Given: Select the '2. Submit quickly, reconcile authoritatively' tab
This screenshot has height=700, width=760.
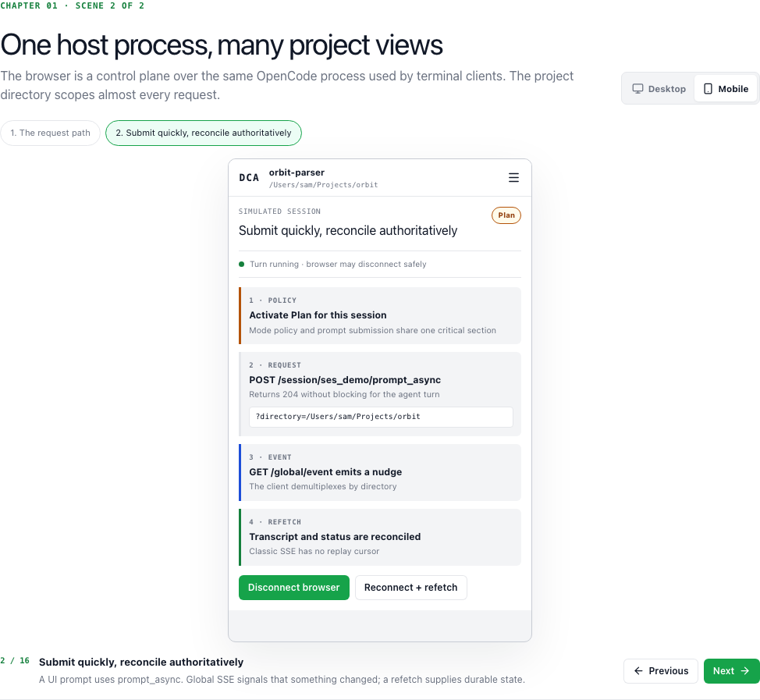Looking at the screenshot, I should coord(204,133).
